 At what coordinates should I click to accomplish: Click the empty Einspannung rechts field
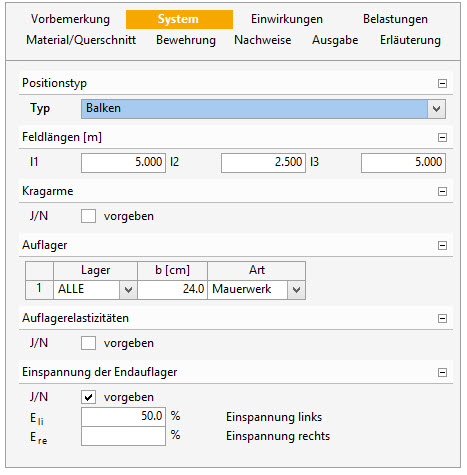coord(123,436)
